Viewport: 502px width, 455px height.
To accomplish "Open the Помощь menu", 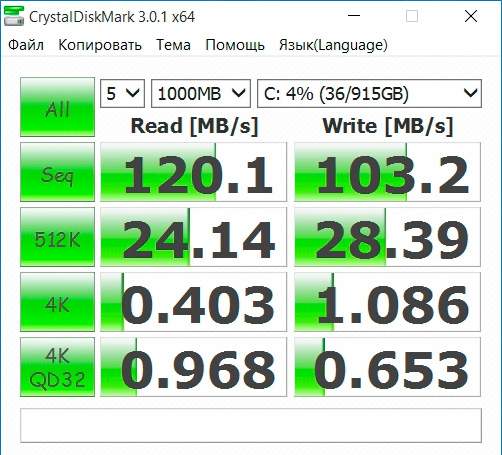I will (x=235, y=45).
